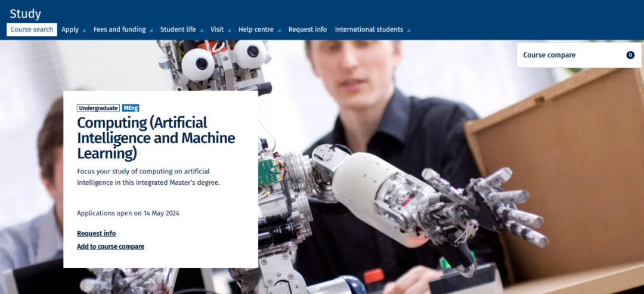The height and width of the screenshot is (294, 644).
Task: Expand the Help centre dropdown arrow
Action: pyautogui.click(x=280, y=30)
